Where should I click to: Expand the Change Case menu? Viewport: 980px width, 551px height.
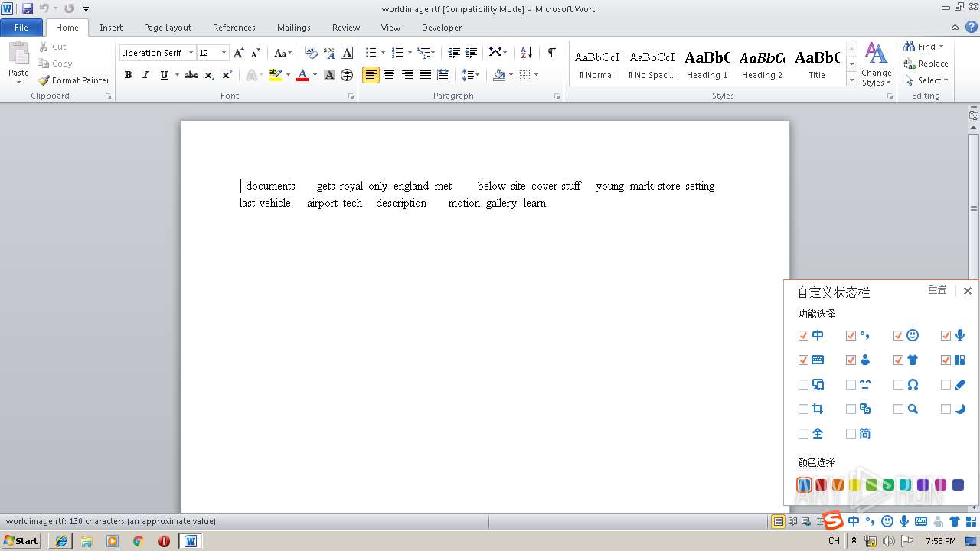tap(283, 53)
